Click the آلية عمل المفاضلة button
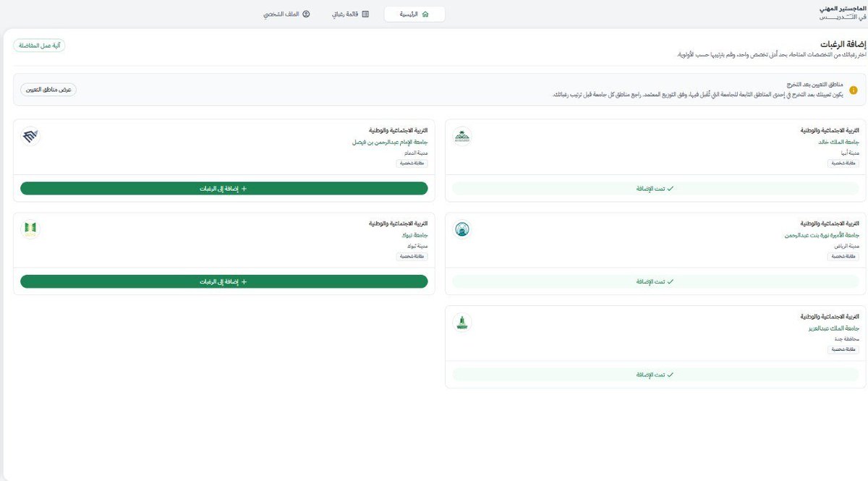This screenshot has width=868, height=481. [39, 46]
